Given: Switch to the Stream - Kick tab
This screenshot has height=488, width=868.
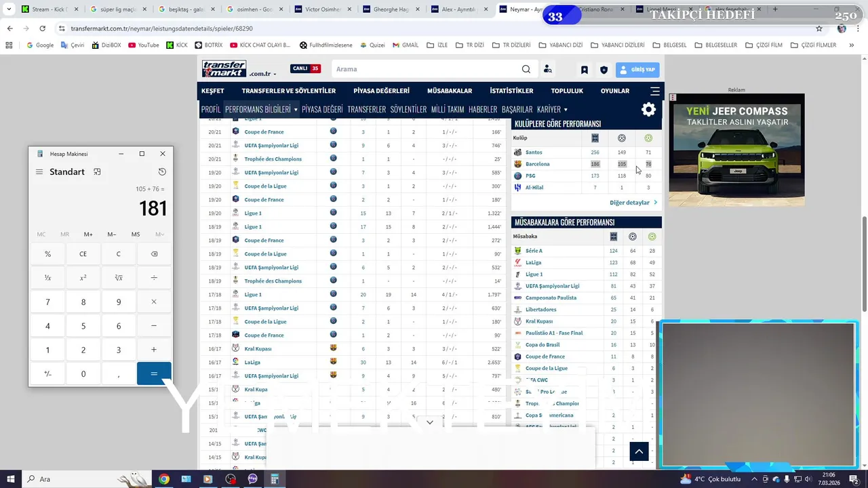Looking at the screenshot, I should tap(51, 9).
